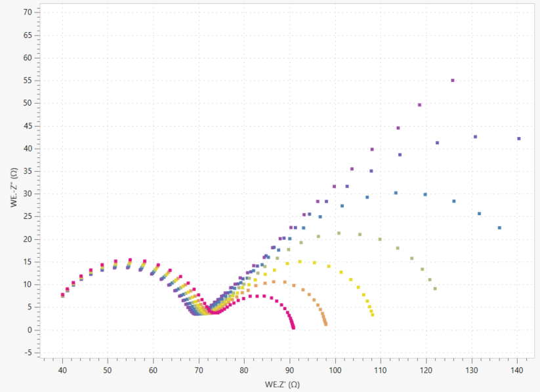Click the WE.Z' (Ω) x-axis title
This screenshot has height=392, width=540.
tap(281, 383)
